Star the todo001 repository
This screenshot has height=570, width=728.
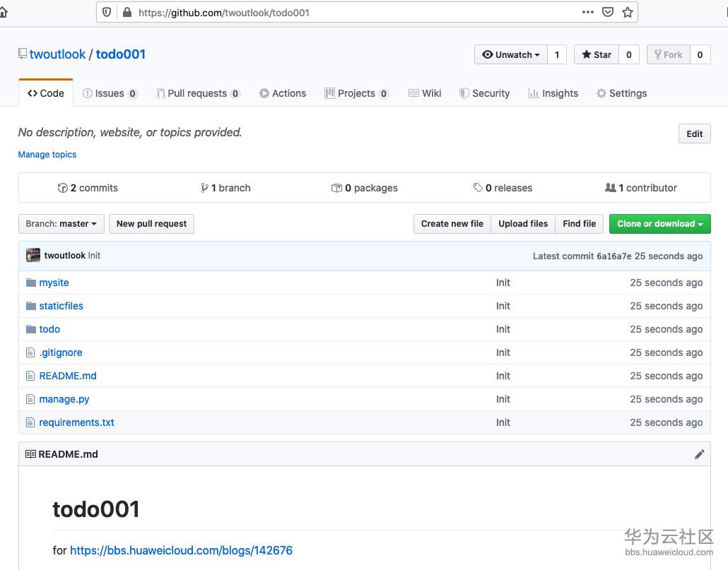(x=596, y=54)
